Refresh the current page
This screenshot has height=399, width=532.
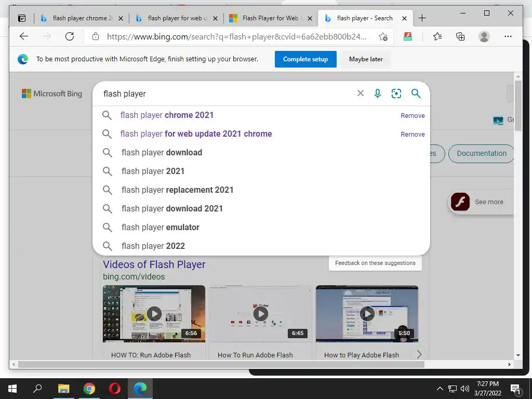(x=70, y=36)
